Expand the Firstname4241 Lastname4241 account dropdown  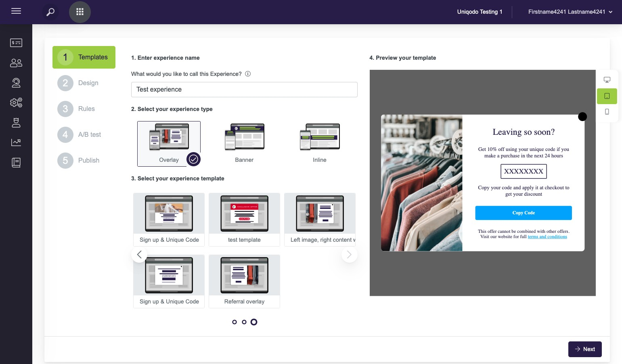(x=570, y=12)
